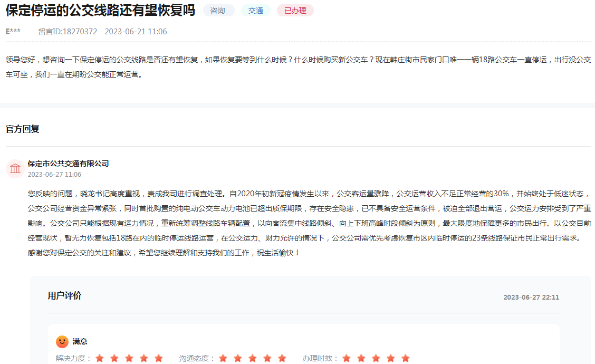The image size is (595, 364).
Task: Click the 沟通态度 label
Action: 197,358
